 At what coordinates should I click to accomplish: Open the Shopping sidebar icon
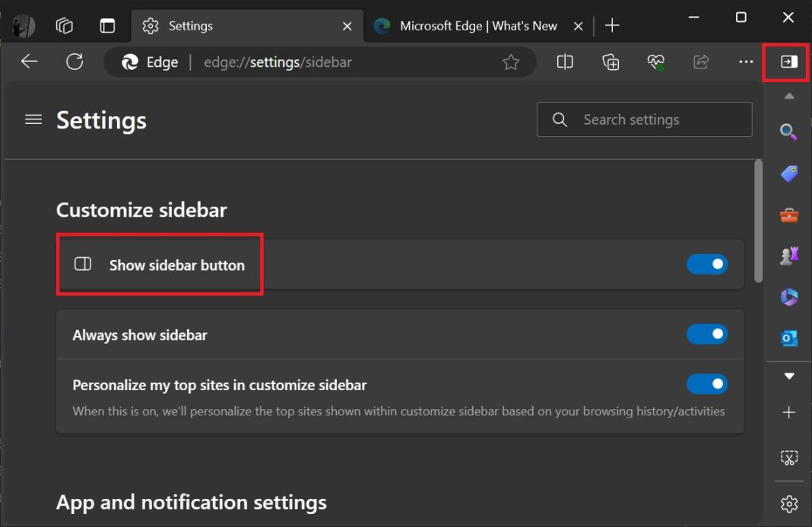coord(788,173)
